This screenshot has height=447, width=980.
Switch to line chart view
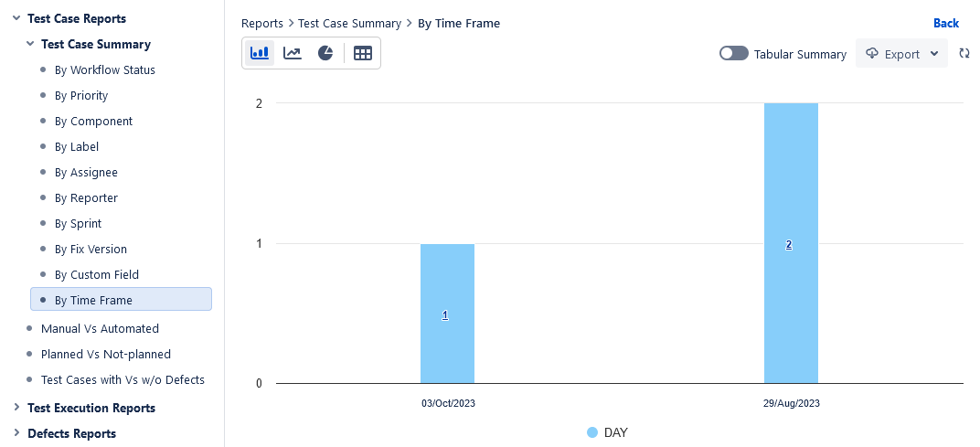[293, 53]
